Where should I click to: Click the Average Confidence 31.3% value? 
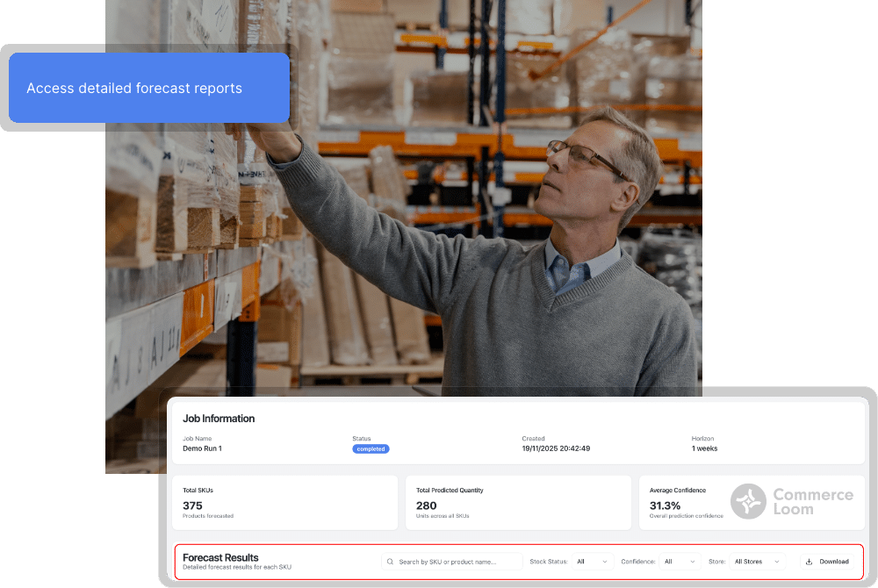click(x=665, y=506)
